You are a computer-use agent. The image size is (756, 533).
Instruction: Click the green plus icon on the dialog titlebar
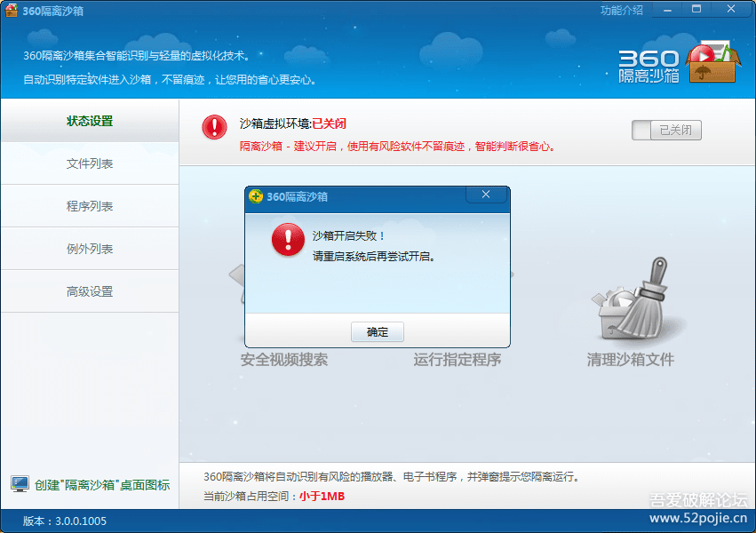coord(257,196)
